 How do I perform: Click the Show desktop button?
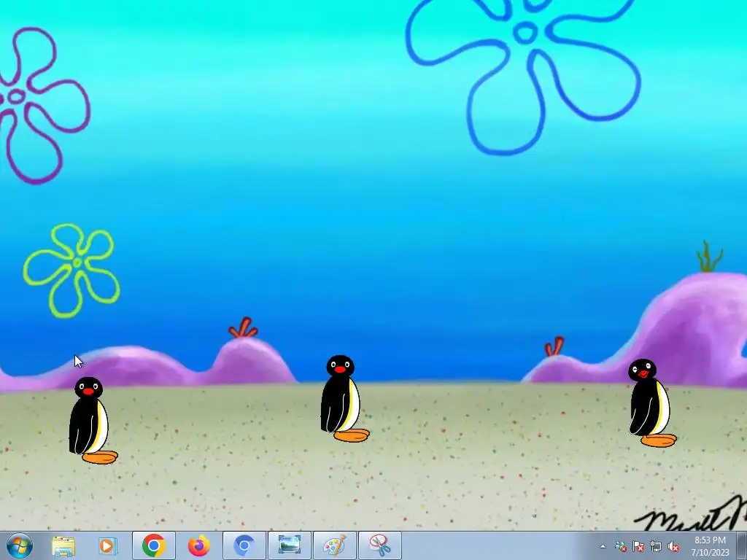coord(741,546)
